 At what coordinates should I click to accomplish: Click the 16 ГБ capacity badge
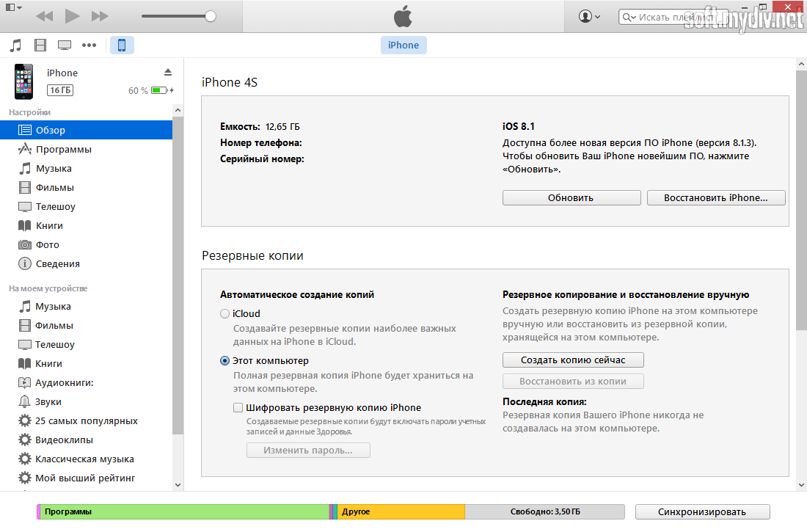pyautogui.click(x=60, y=90)
